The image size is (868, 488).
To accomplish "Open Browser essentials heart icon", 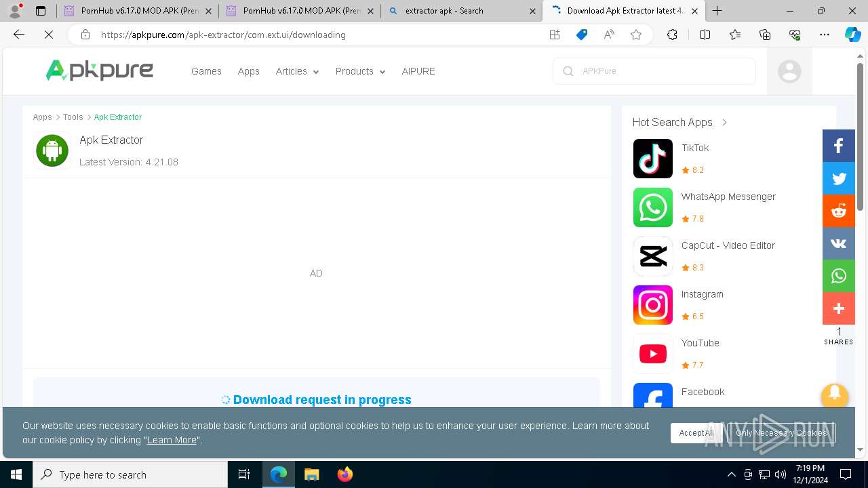I will (x=795, y=35).
